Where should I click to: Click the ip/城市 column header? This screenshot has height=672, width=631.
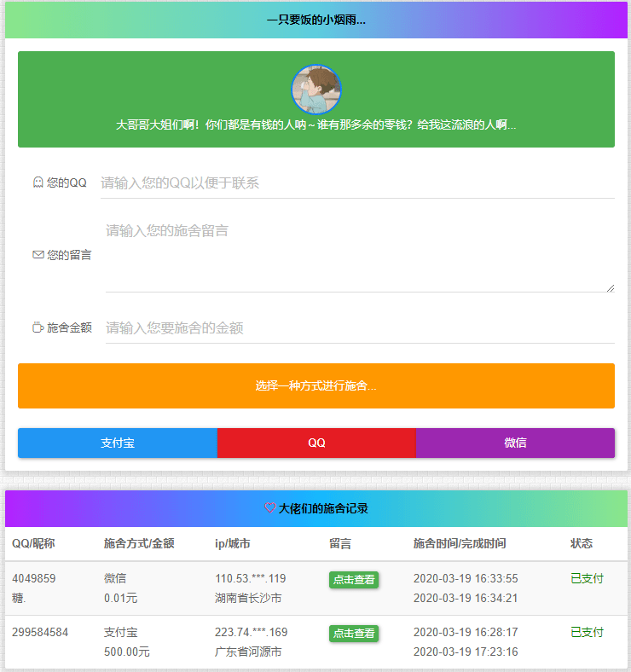[233, 543]
